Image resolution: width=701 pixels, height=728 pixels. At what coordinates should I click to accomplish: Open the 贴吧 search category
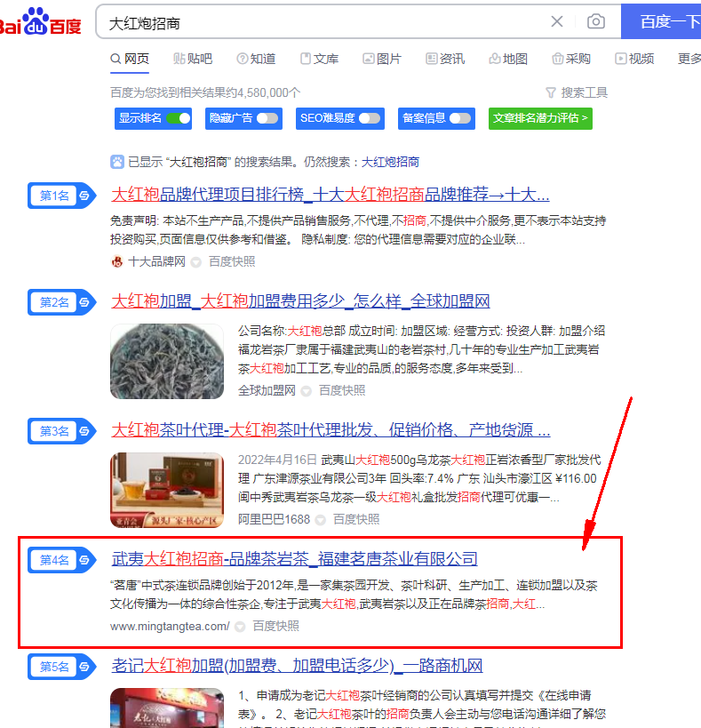pyautogui.click(x=193, y=59)
